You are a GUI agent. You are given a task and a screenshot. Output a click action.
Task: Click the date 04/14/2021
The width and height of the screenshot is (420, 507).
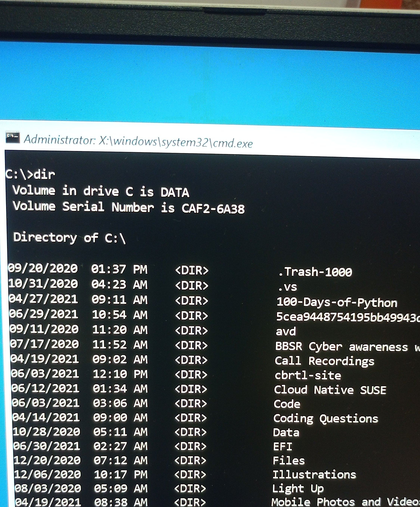(x=46, y=417)
